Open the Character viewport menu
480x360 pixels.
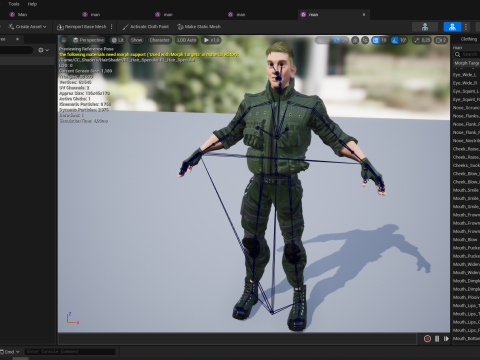pos(159,40)
